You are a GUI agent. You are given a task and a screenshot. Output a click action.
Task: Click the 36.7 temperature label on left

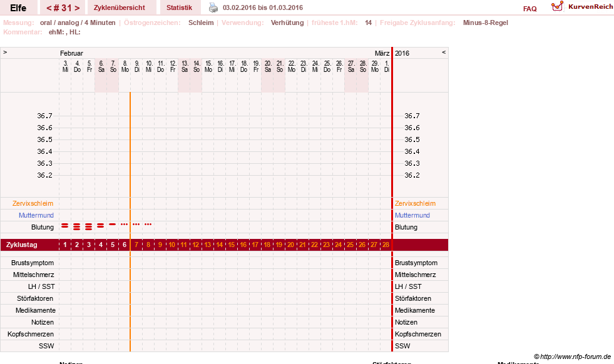point(44,116)
